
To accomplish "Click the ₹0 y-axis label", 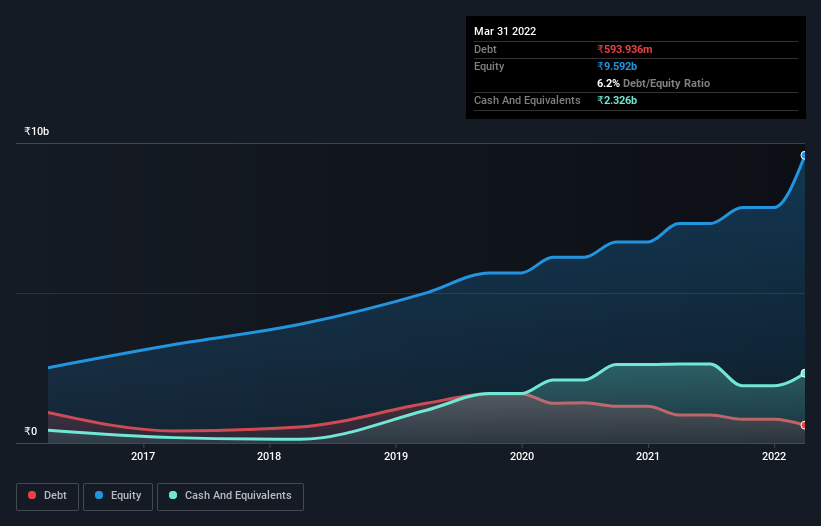I will tap(31, 431).
